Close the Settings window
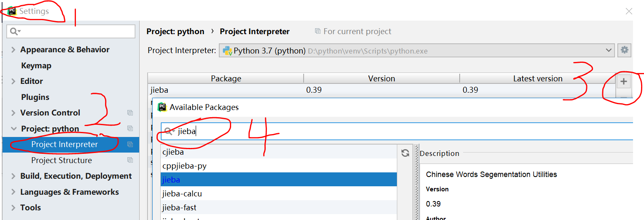Image resolution: width=644 pixels, height=220 pixels. [x=629, y=11]
